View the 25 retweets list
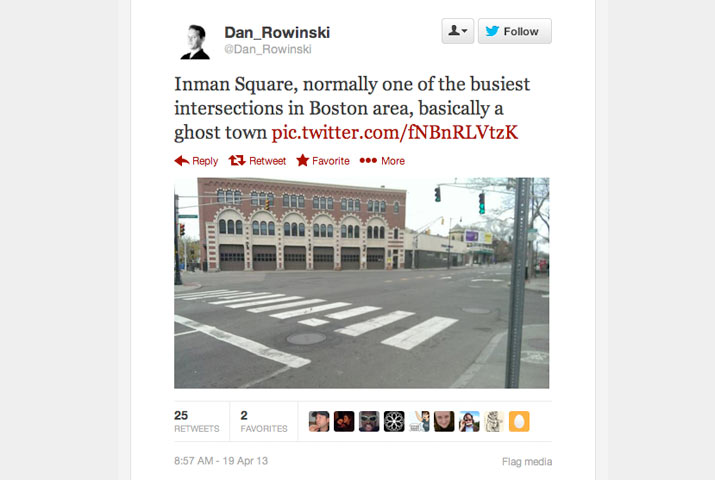This screenshot has height=480, width=715. pos(197,422)
